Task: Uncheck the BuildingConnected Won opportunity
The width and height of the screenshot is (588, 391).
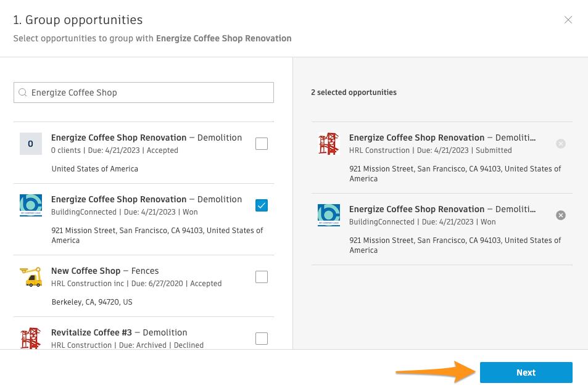Action: pos(262,205)
